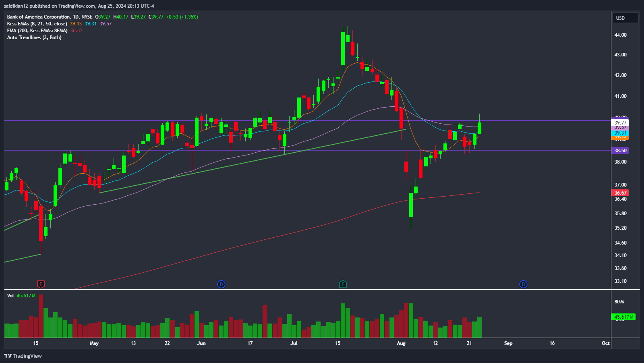644x363 pixels.
Task: Click the 39.31 blue EMA price label
Action: click(x=620, y=133)
